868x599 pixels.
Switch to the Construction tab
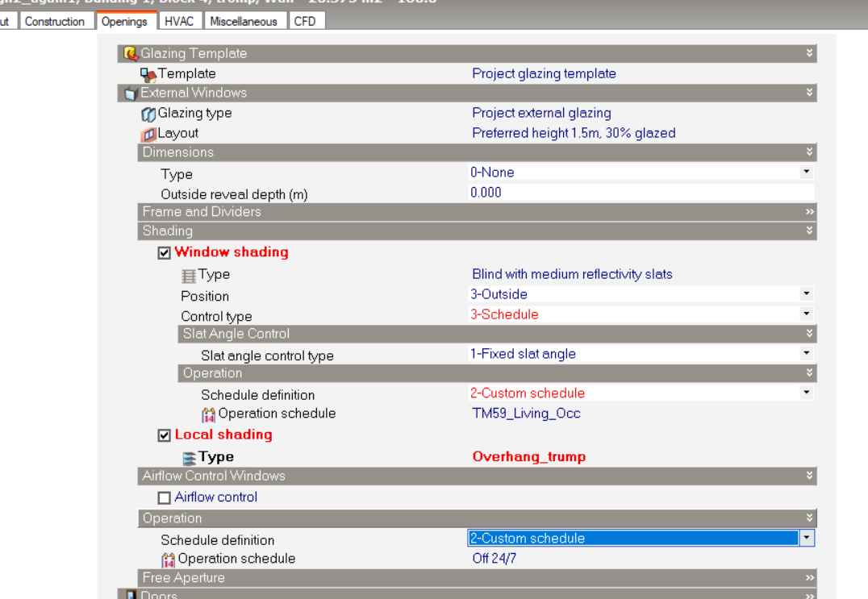55,21
